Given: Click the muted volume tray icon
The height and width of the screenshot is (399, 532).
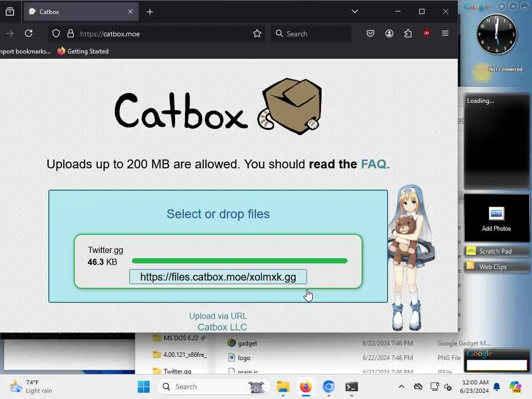Looking at the screenshot, I should (x=448, y=387).
